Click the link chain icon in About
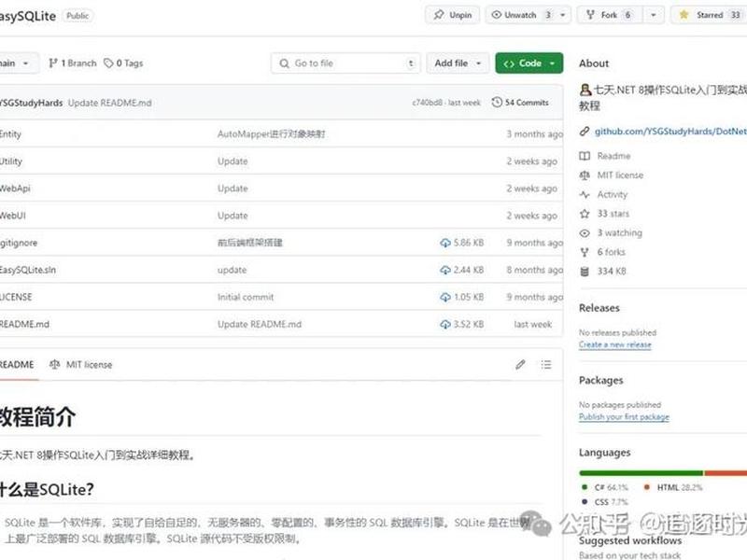 [x=585, y=131]
